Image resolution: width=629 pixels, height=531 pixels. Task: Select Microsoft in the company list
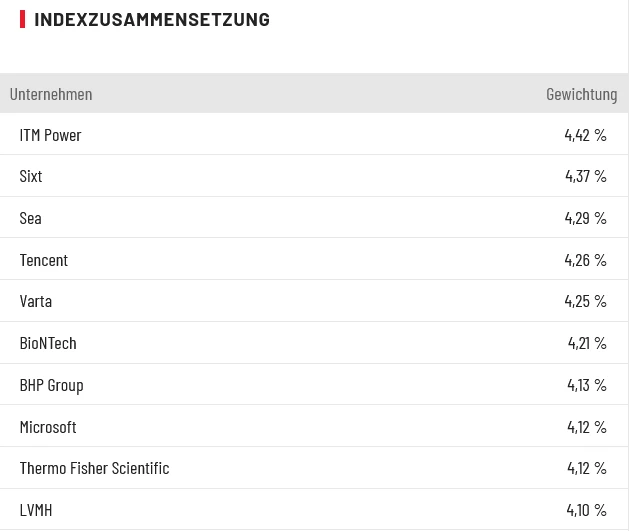click(48, 427)
